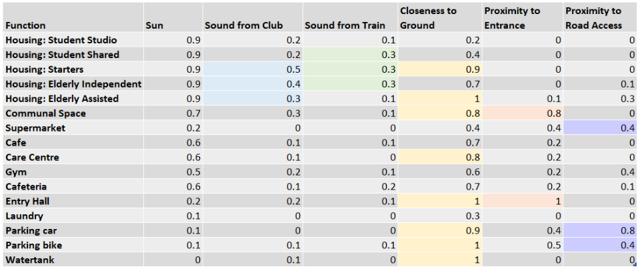
Task: Select Parking car's purple Road Access cell
Action: [601, 230]
